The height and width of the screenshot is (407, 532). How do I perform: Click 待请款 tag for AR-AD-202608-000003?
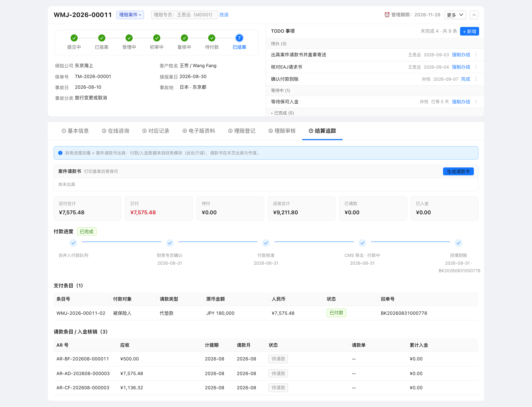click(x=278, y=373)
